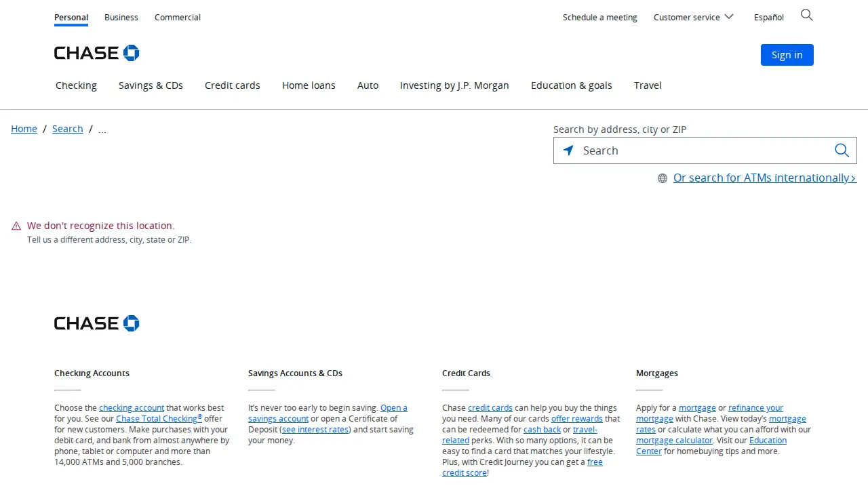Click the Chase logo in the header
The width and height of the screenshot is (868, 488).
(97, 53)
